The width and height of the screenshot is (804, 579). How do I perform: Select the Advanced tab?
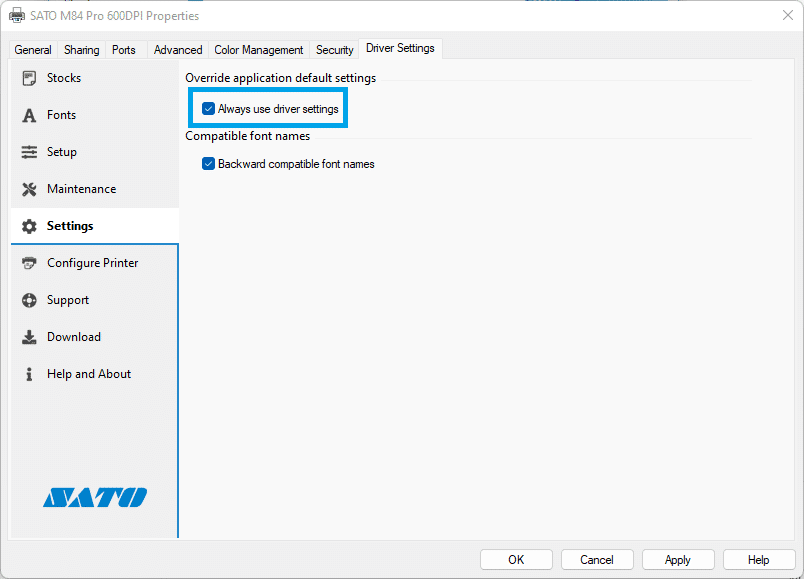coord(178,50)
